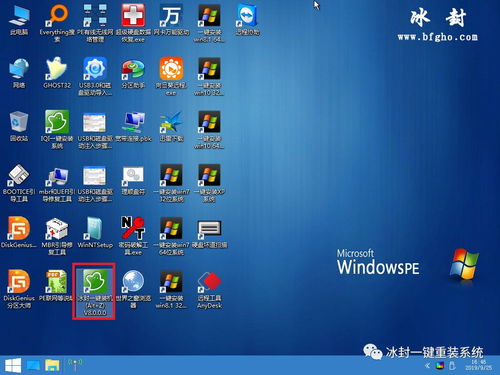Launch the Everything搜索 shortcut
Viewport: 500px width, 375px height.
pyautogui.click(x=57, y=23)
